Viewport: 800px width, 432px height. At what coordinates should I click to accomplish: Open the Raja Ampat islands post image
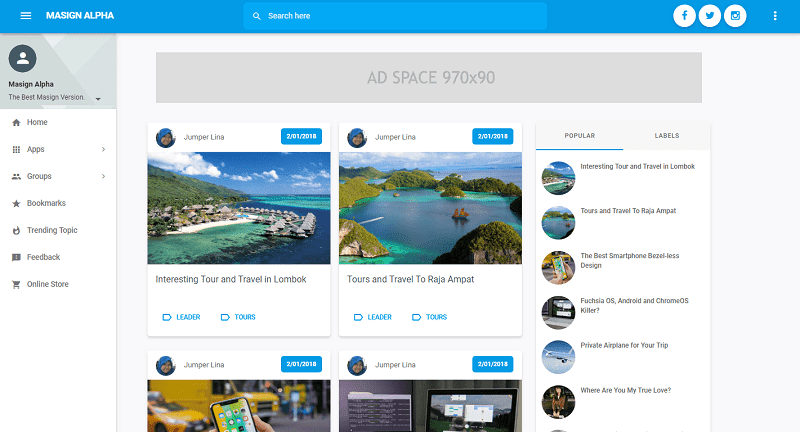click(x=431, y=208)
